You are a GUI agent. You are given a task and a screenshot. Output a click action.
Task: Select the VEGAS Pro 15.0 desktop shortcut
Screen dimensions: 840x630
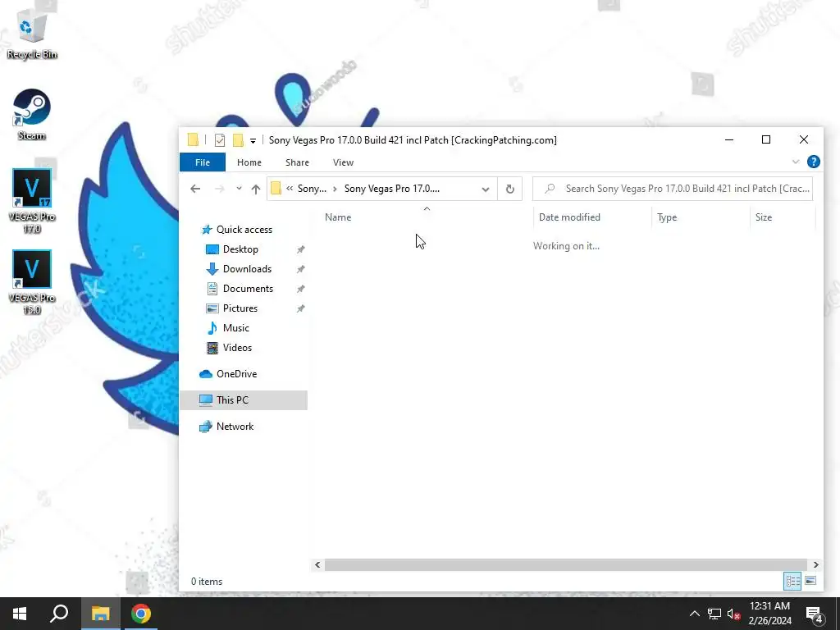(32, 282)
